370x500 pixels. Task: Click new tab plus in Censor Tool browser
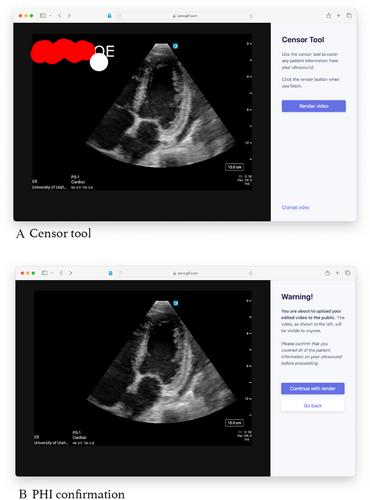point(338,15)
